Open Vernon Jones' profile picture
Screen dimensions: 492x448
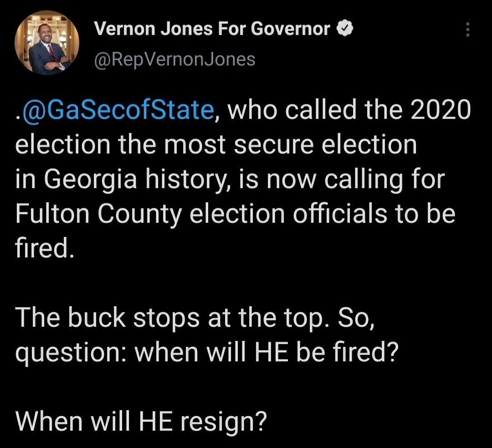(47, 42)
